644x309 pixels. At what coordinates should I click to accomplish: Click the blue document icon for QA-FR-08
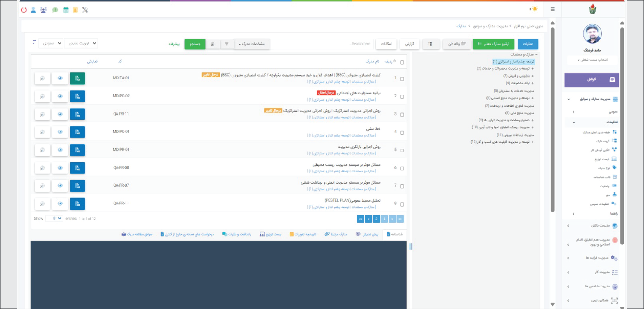[77, 168]
